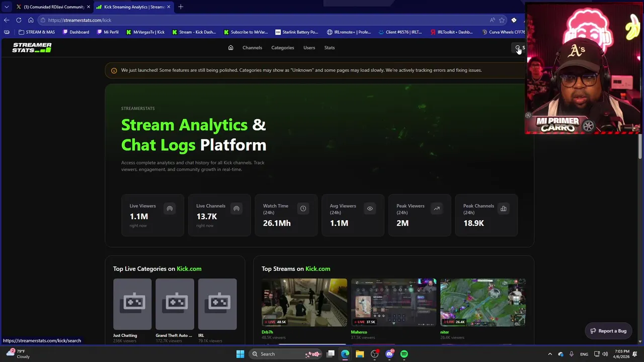This screenshot has height=362, width=644.
Task: Open Subscribe to MrVar bookmark
Action: 246,32
